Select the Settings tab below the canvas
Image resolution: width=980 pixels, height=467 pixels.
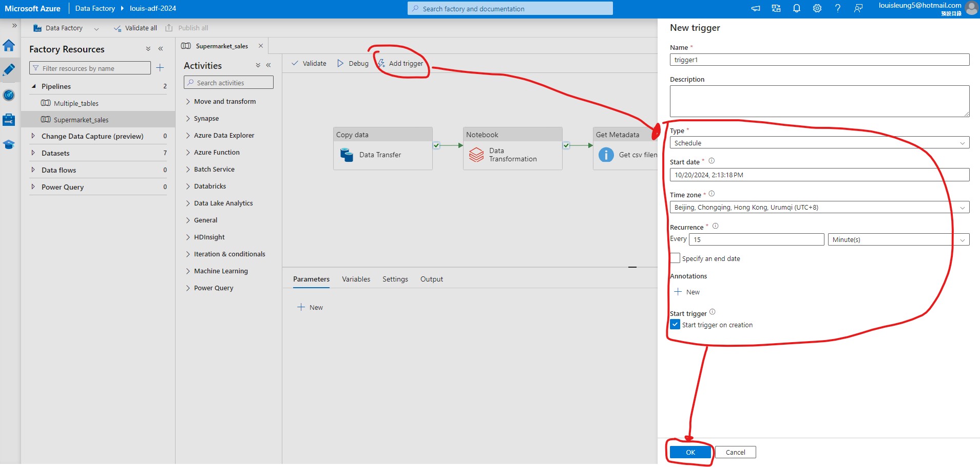(394, 279)
